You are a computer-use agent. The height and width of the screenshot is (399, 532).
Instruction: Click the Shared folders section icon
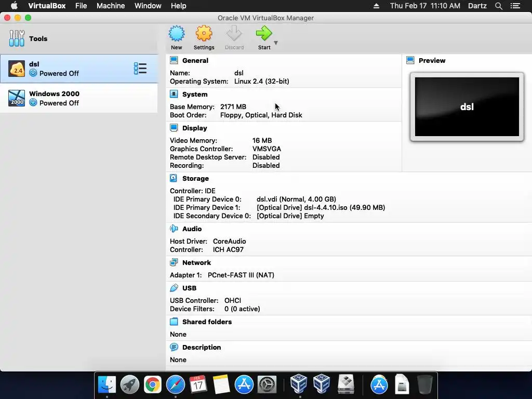(x=174, y=322)
